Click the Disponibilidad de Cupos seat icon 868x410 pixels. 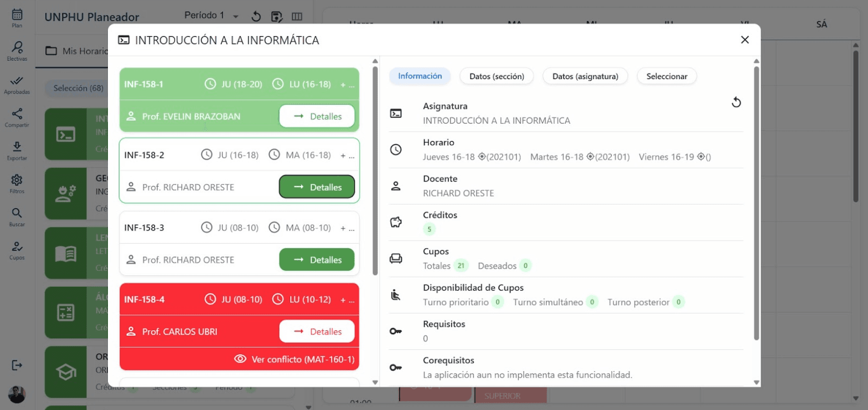396,295
